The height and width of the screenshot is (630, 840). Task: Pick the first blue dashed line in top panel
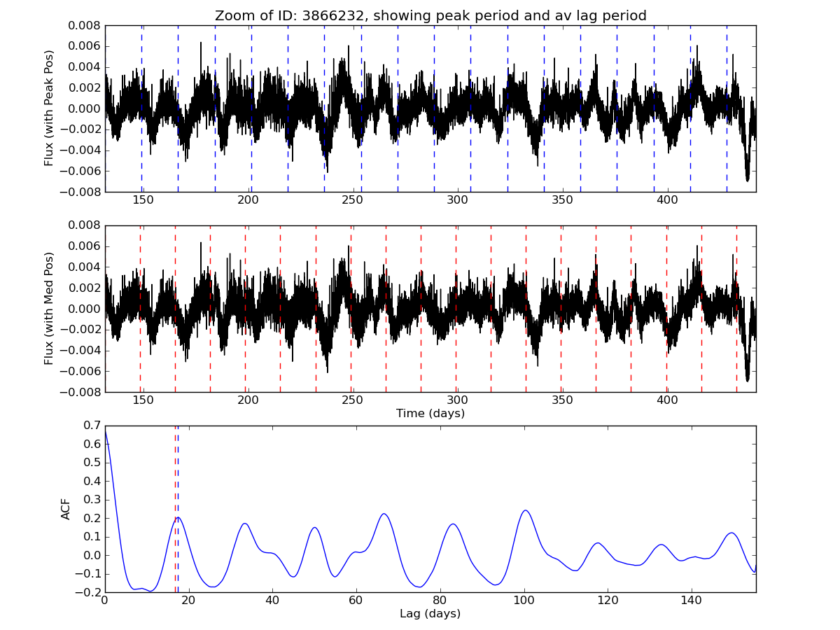pos(141,70)
